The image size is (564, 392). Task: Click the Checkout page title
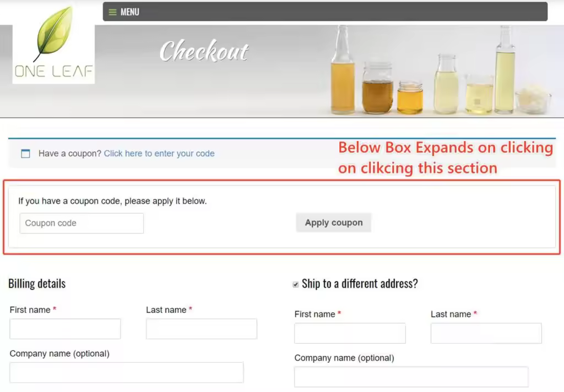click(x=204, y=51)
